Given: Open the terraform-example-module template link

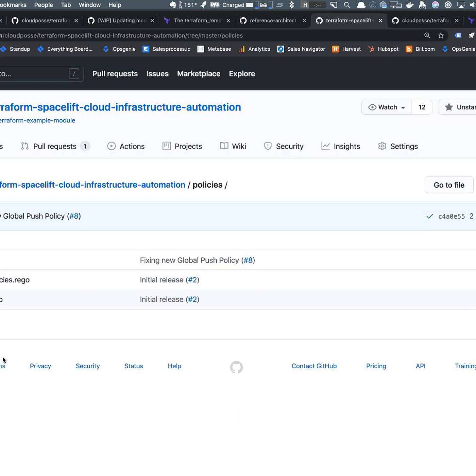Looking at the screenshot, I should click(37, 120).
